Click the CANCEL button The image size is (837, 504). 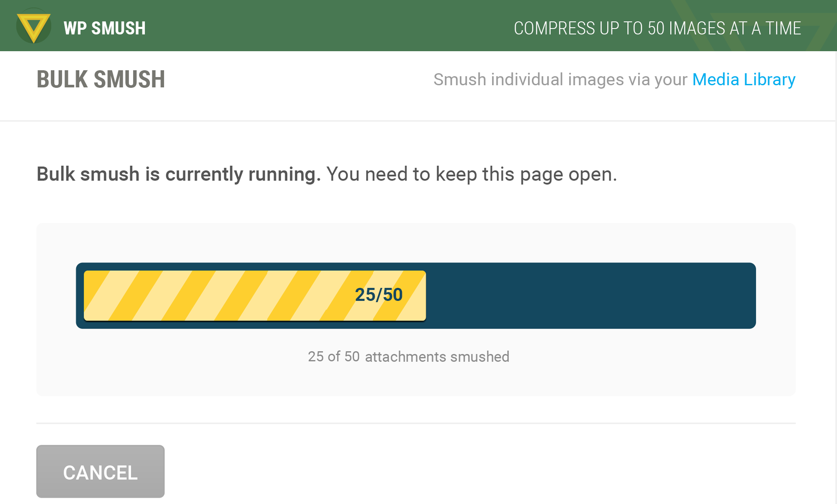(x=100, y=471)
